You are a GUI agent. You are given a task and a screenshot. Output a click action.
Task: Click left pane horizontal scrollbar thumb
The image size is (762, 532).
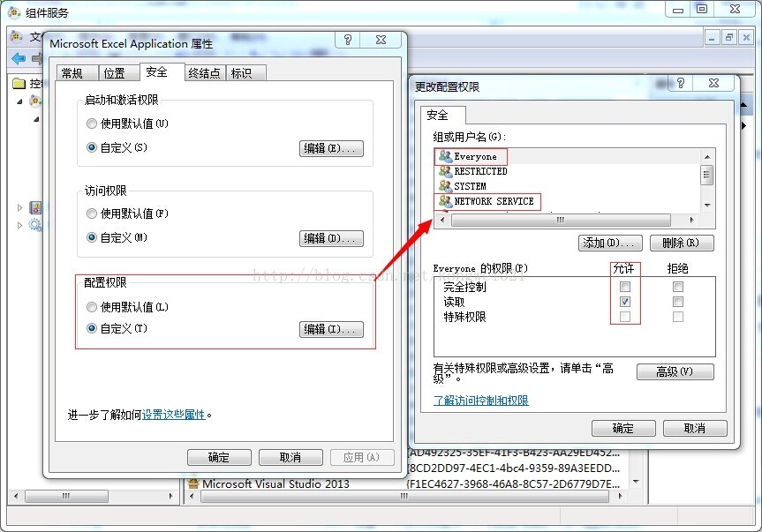(66, 496)
